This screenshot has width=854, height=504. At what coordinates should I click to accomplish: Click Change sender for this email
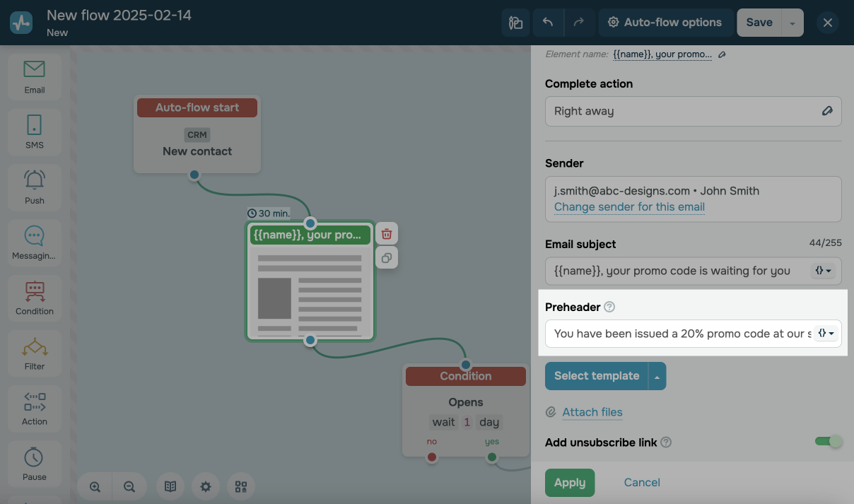click(629, 207)
